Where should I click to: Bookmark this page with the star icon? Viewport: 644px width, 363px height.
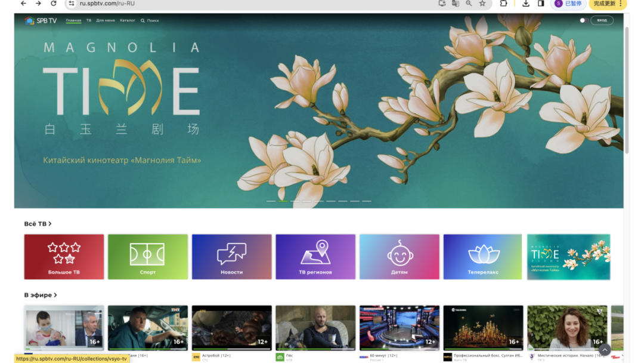click(482, 4)
